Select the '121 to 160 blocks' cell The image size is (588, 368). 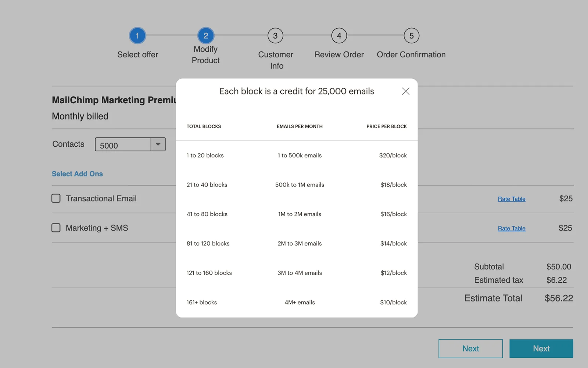point(209,273)
